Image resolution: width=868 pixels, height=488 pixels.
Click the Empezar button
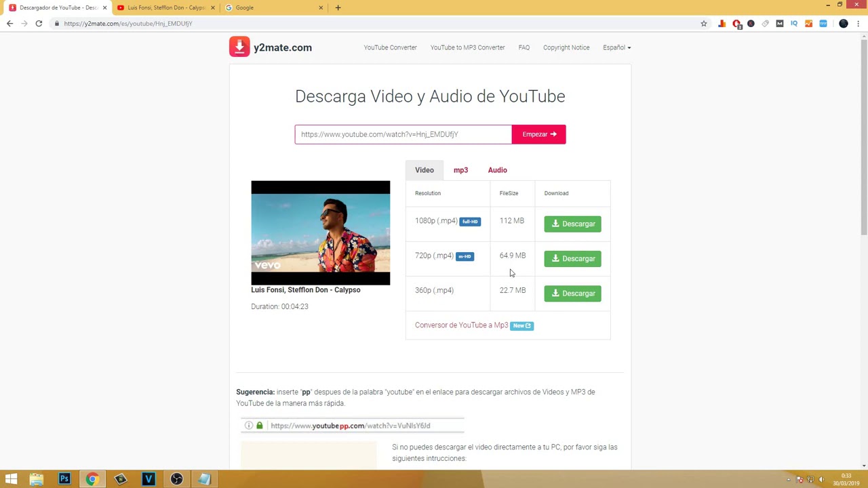(539, 134)
